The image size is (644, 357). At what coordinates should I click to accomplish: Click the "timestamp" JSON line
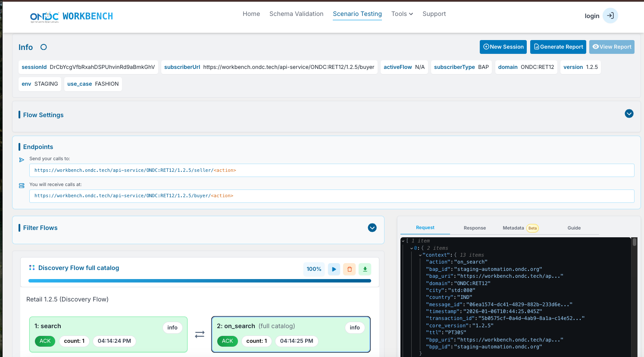click(484, 311)
